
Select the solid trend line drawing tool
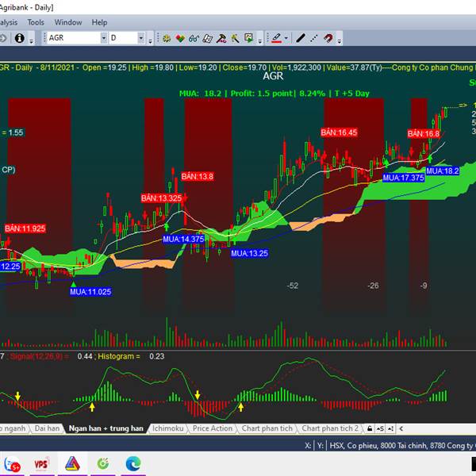pos(301,38)
